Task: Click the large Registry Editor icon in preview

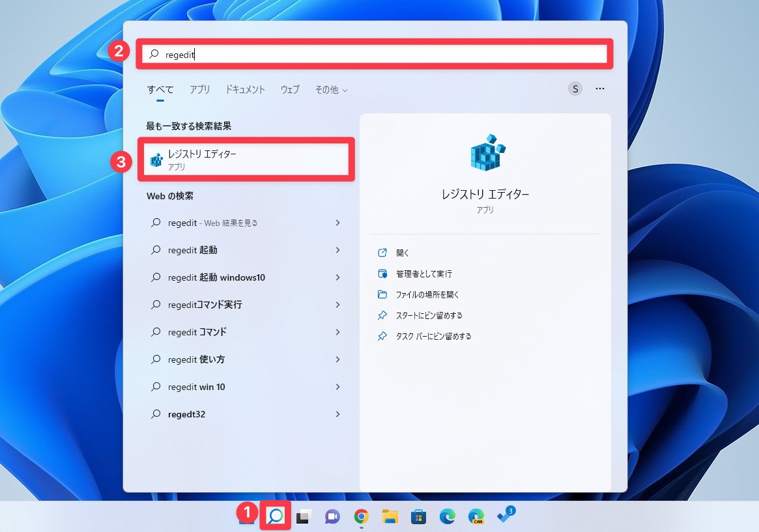Action: pos(487,152)
